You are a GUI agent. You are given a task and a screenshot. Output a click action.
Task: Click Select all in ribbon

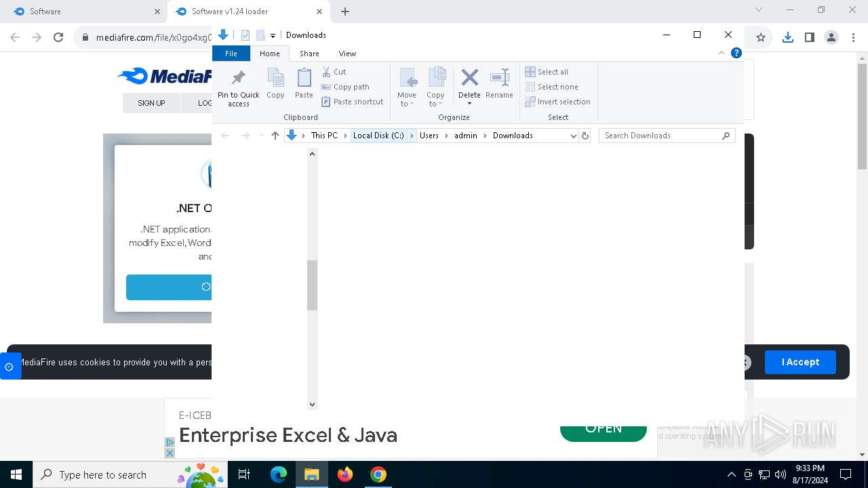click(x=547, y=72)
